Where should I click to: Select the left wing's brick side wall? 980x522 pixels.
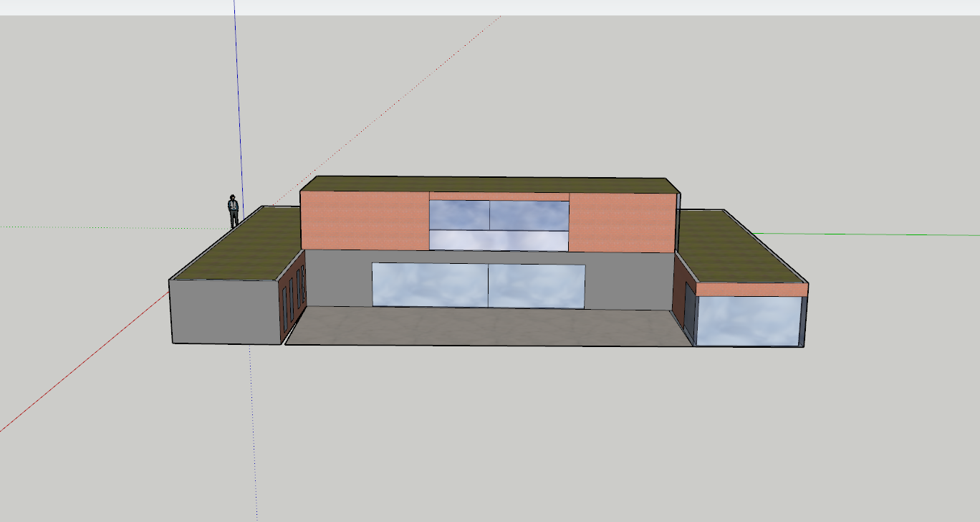[x=293, y=295]
